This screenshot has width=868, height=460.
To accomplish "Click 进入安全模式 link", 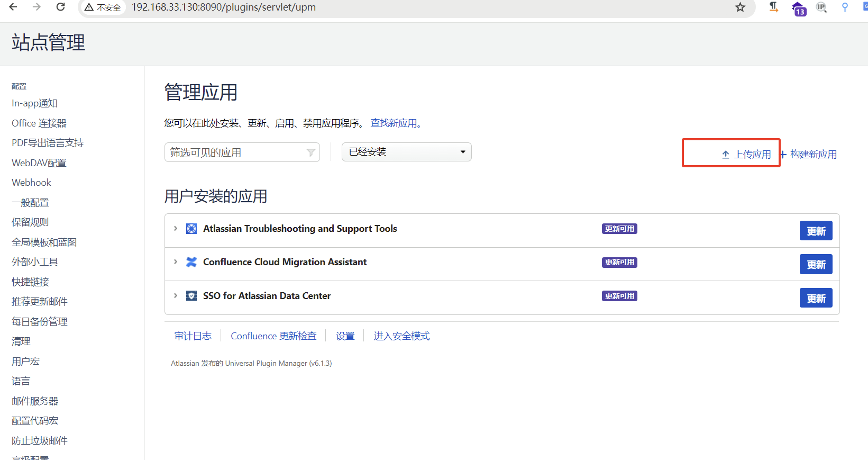I will pyautogui.click(x=402, y=336).
